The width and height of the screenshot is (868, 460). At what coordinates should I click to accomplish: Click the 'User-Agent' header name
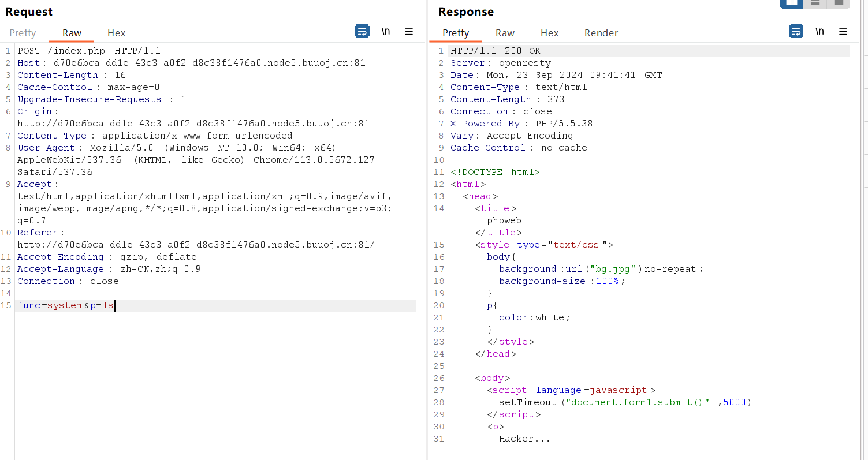pos(46,148)
